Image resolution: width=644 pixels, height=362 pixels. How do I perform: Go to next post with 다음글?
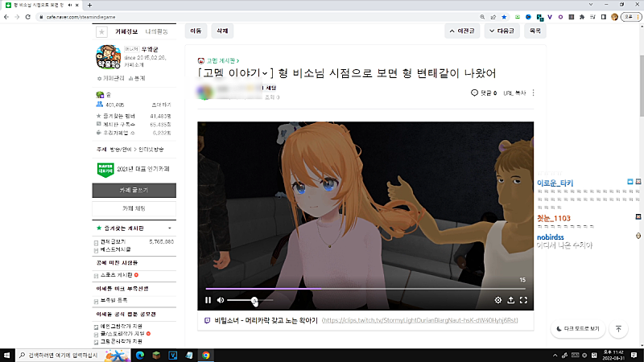click(x=502, y=31)
